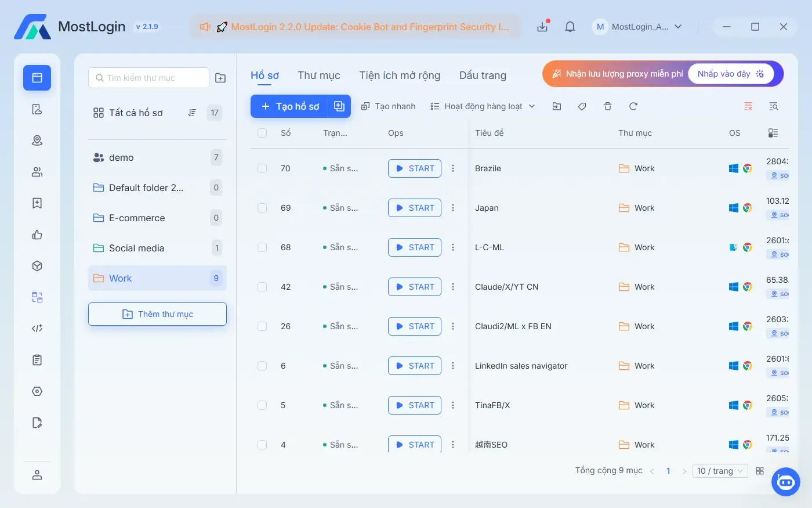Open the column settings icon in header
The width and height of the screenshot is (812, 508).
click(773, 133)
